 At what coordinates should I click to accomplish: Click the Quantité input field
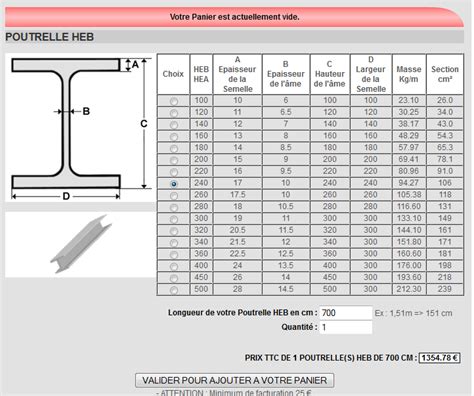click(346, 327)
